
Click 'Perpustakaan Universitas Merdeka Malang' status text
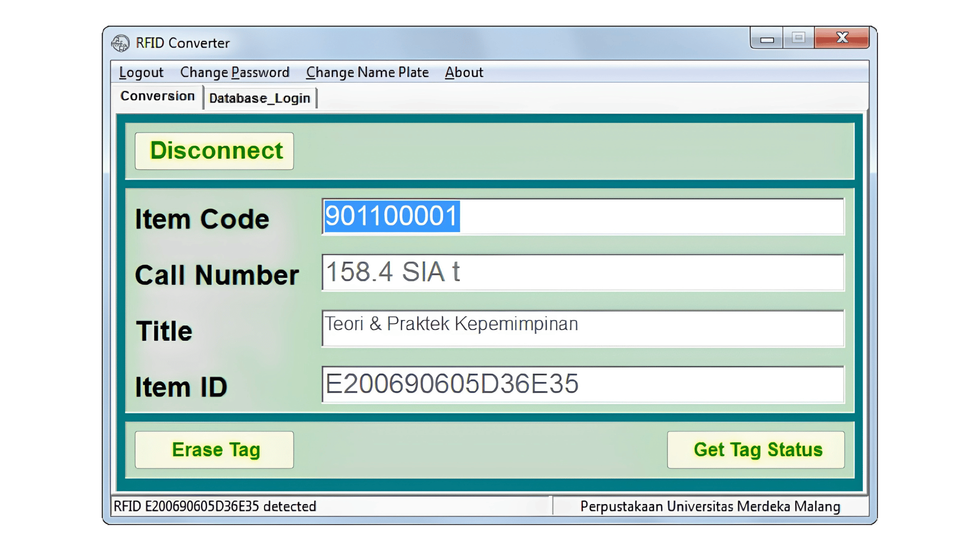pos(710,506)
